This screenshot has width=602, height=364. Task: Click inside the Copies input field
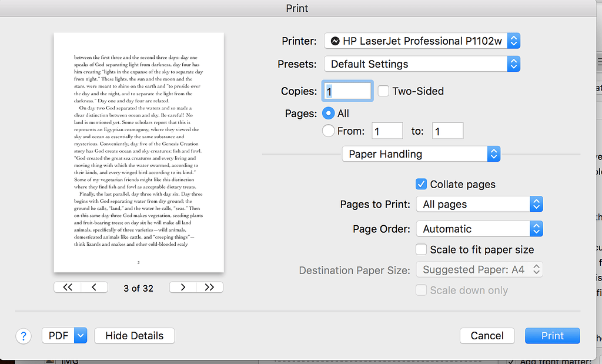[x=347, y=91]
